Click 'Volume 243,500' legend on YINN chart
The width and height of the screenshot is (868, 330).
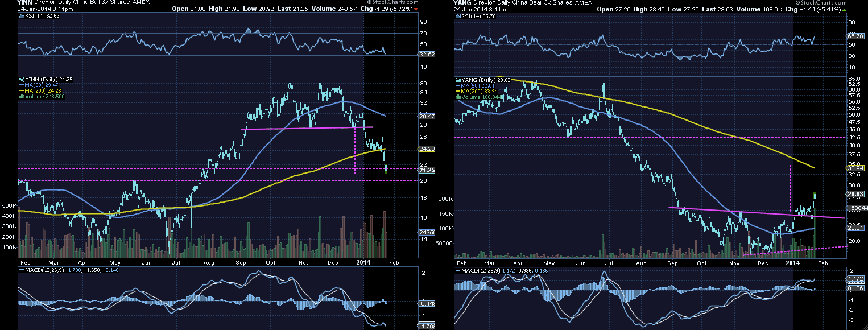(x=42, y=96)
